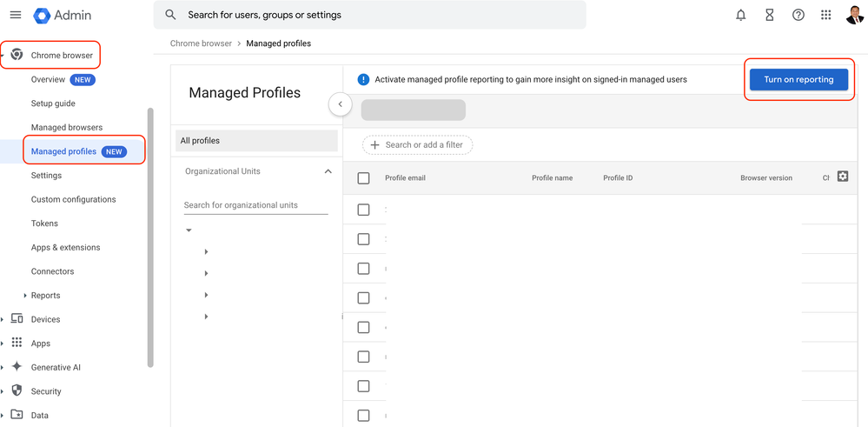Image resolution: width=868 pixels, height=427 pixels.
Task: Check the sixth profile row checkbox
Action: click(x=363, y=357)
